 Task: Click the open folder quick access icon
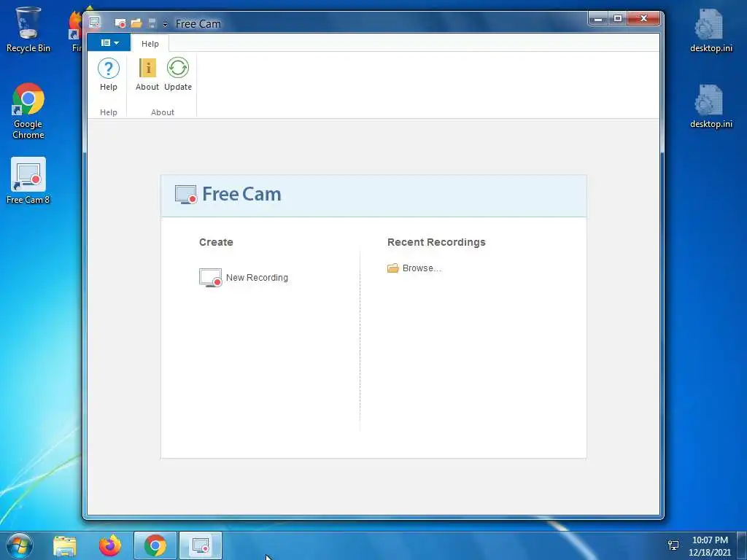pos(136,23)
